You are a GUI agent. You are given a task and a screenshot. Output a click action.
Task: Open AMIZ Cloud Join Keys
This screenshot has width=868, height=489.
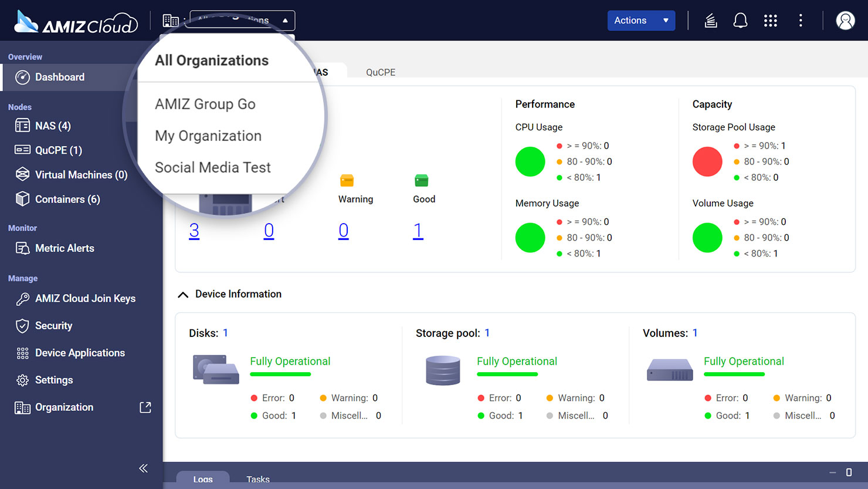click(x=84, y=298)
